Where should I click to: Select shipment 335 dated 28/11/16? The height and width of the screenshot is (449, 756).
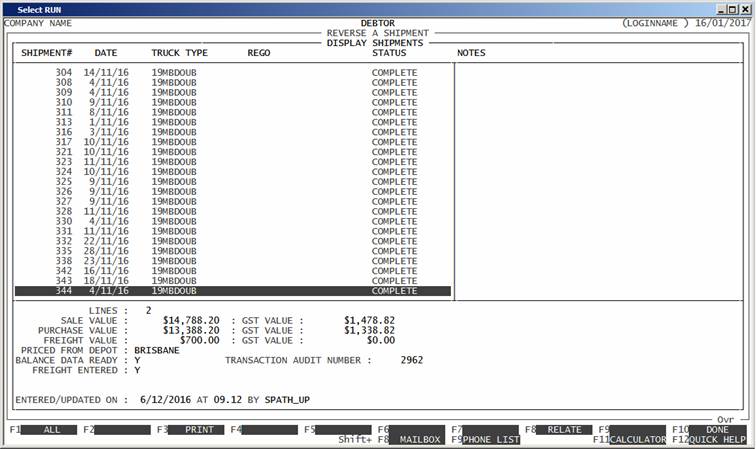pos(233,251)
